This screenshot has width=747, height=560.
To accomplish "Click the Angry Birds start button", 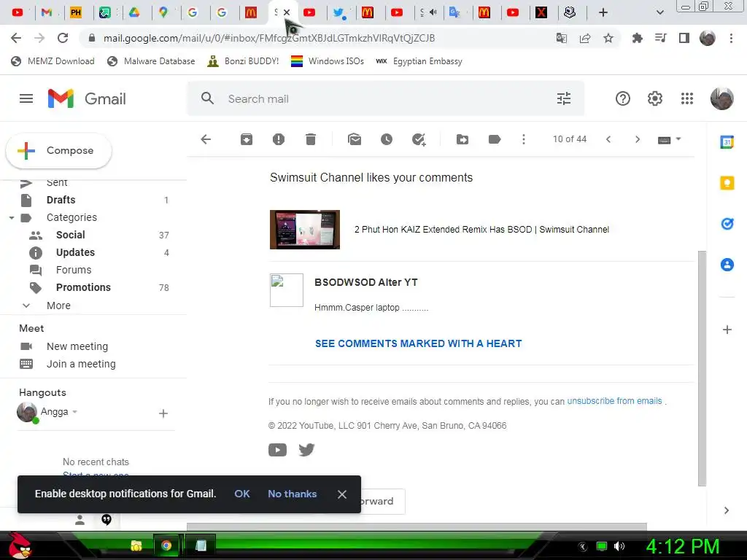I will (x=19, y=545).
